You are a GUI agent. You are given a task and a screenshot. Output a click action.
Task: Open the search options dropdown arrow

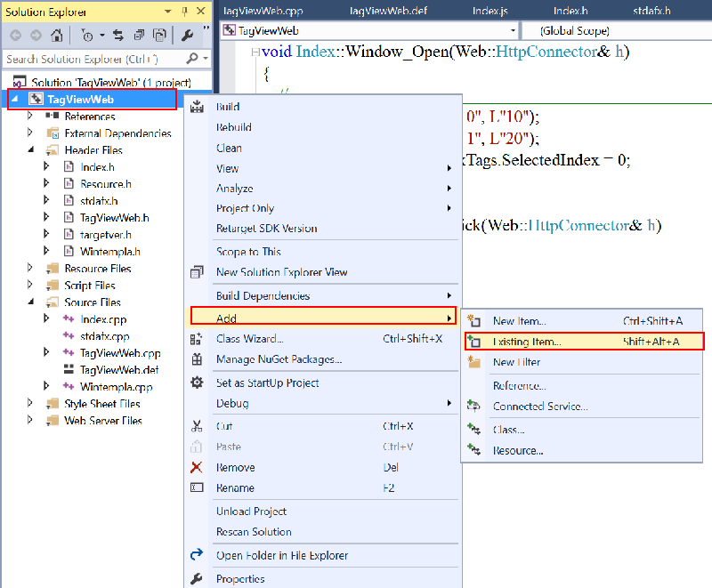(206, 59)
